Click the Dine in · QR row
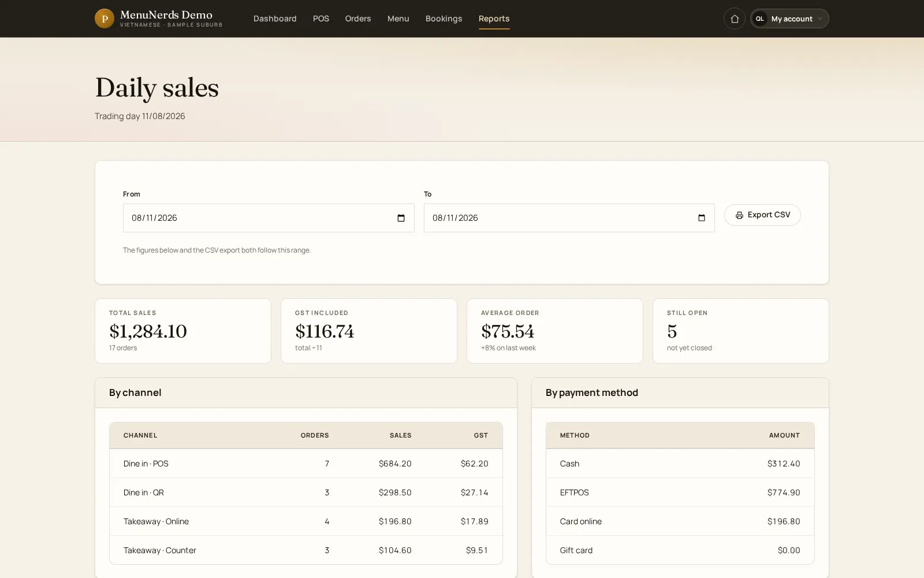Image resolution: width=924 pixels, height=578 pixels. click(306, 492)
